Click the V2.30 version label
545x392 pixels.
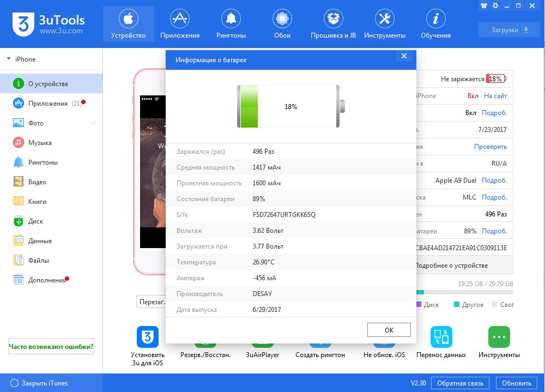point(419,383)
